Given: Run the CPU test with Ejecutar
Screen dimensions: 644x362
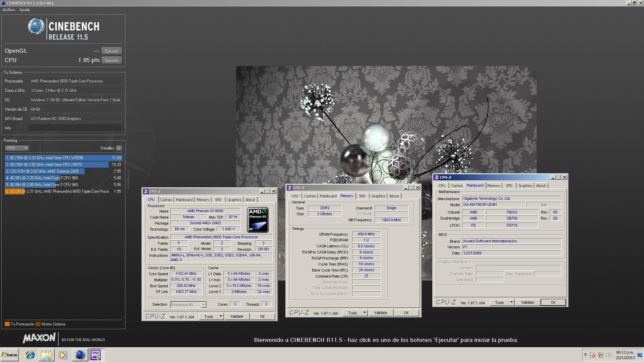Looking at the screenshot, I should tap(112, 60).
